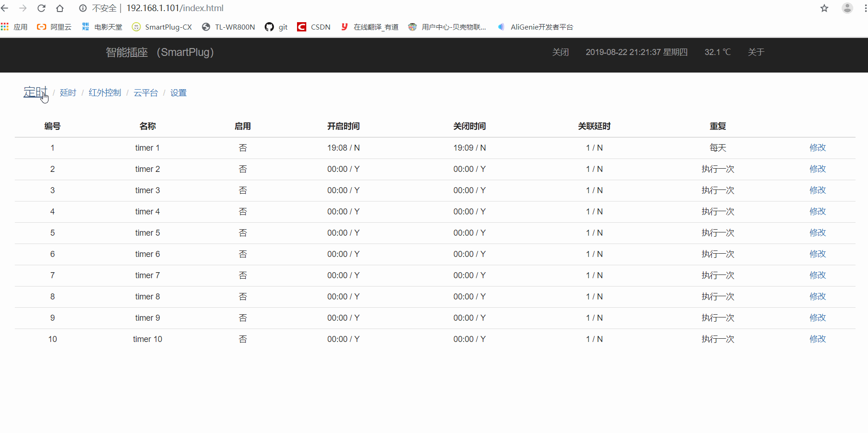
Task: Click the 每天 repeat value
Action: (x=718, y=148)
